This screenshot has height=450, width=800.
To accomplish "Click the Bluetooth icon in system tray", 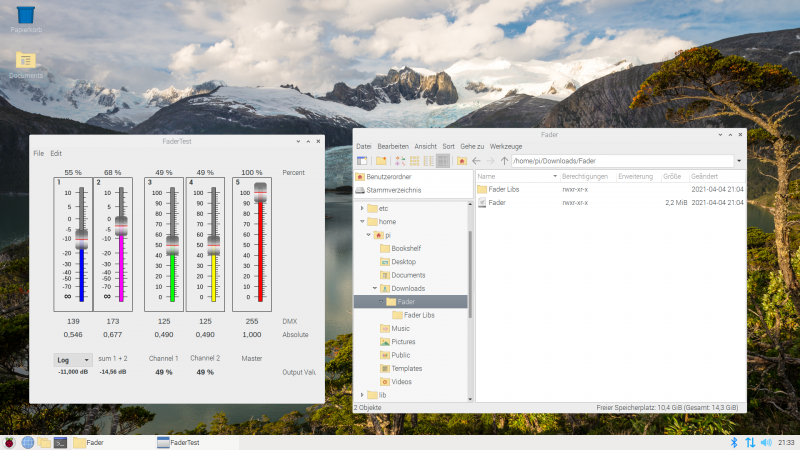I will pos(731,442).
